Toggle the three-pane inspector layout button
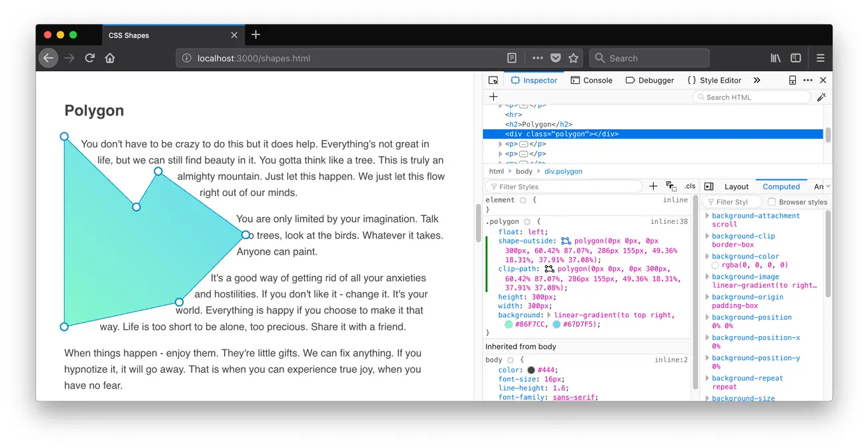The width and height of the screenshot is (868, 448). pyautogui.click(x=709, y=187)
